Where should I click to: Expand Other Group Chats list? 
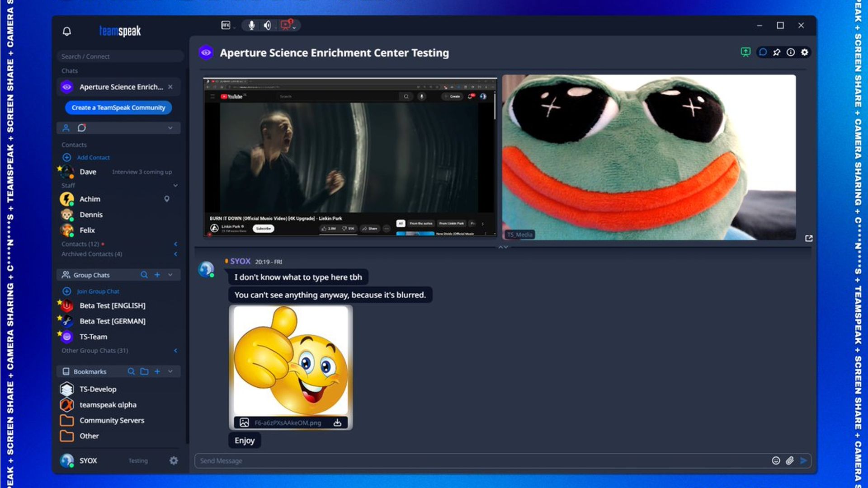click(x=176, y=350)
